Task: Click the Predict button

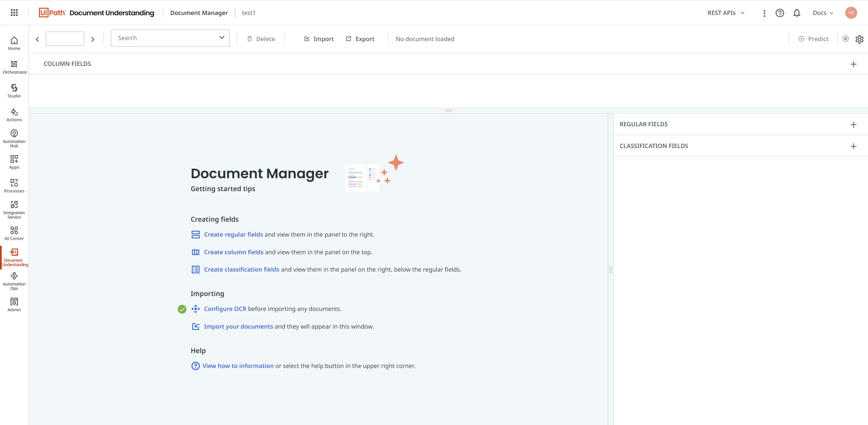Action: coord(813,39)
